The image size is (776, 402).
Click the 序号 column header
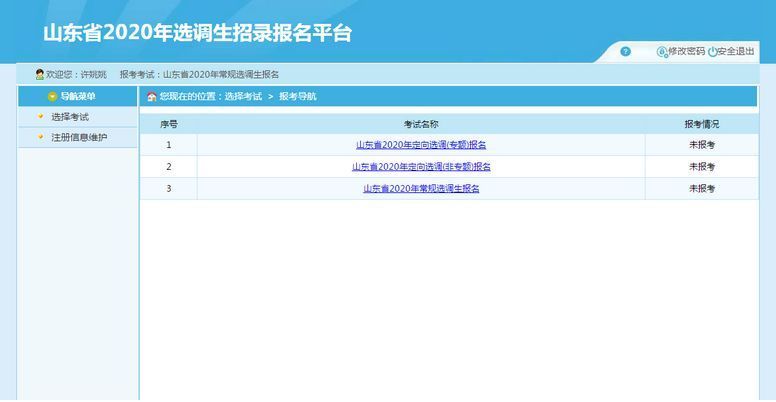tap(169, 124)
